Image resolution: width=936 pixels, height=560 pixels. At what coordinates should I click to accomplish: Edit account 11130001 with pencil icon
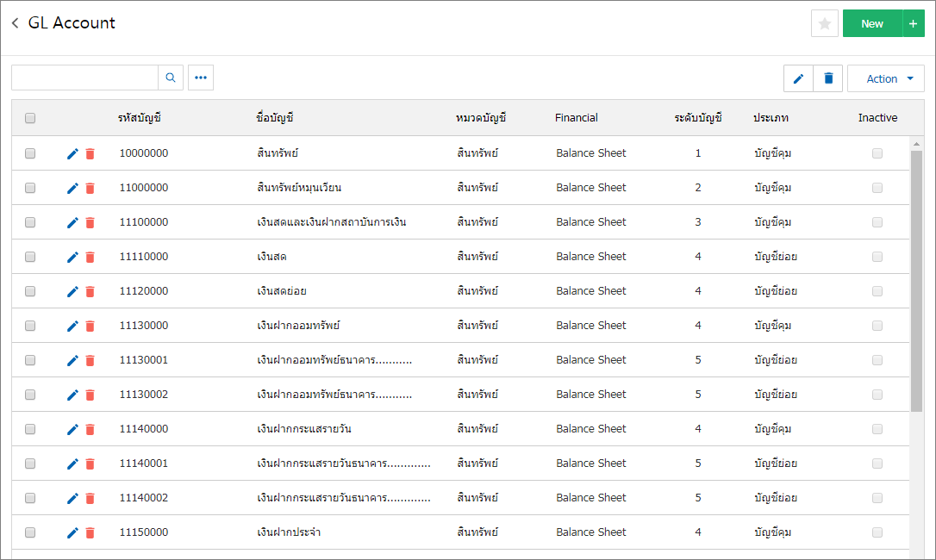[x=72, y=361]
